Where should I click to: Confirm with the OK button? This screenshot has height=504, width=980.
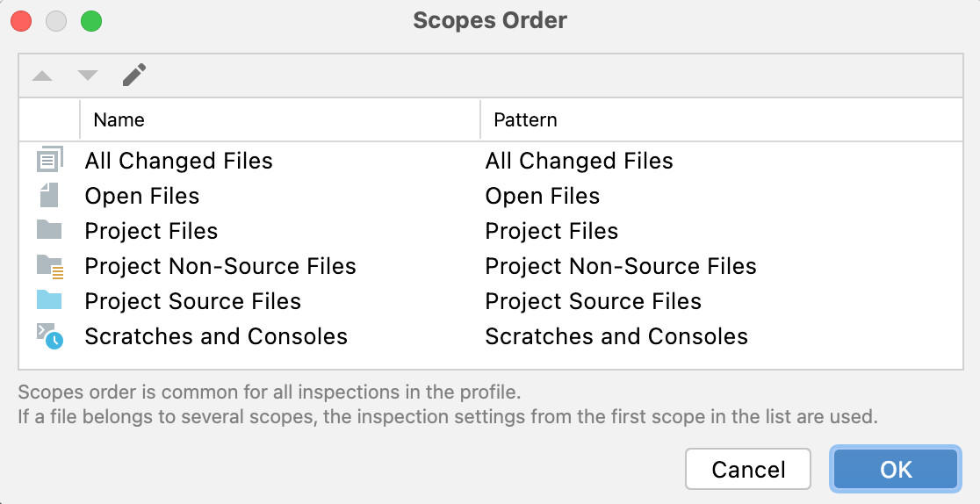pos(896,470)
